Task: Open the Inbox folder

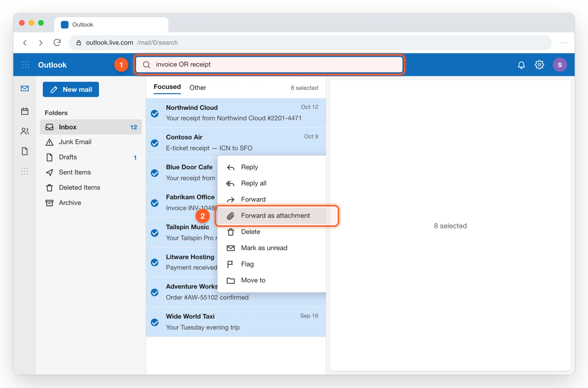Action: click(x=91, y=127)
